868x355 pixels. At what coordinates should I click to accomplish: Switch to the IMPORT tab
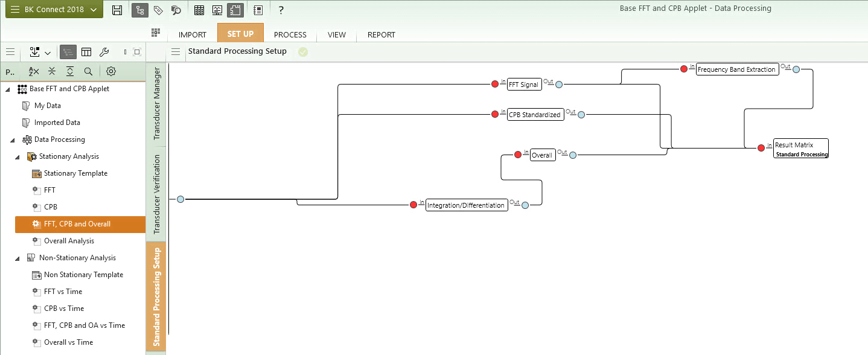tap(193, 34)
